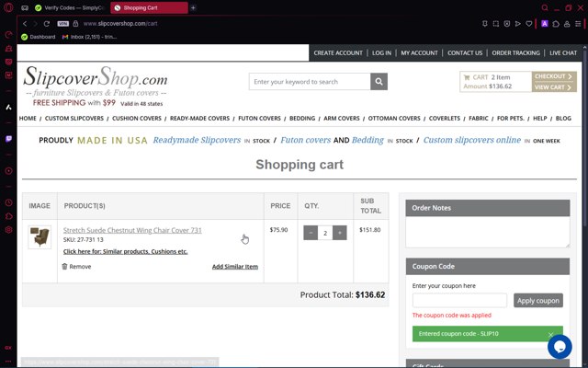Open MY ACCOUNT link

tap(419, 53)
